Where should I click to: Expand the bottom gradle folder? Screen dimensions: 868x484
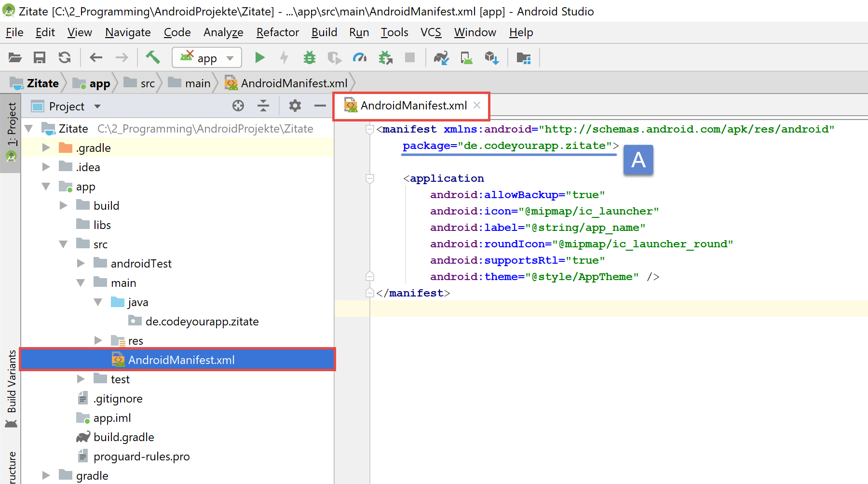click(46, 476)
